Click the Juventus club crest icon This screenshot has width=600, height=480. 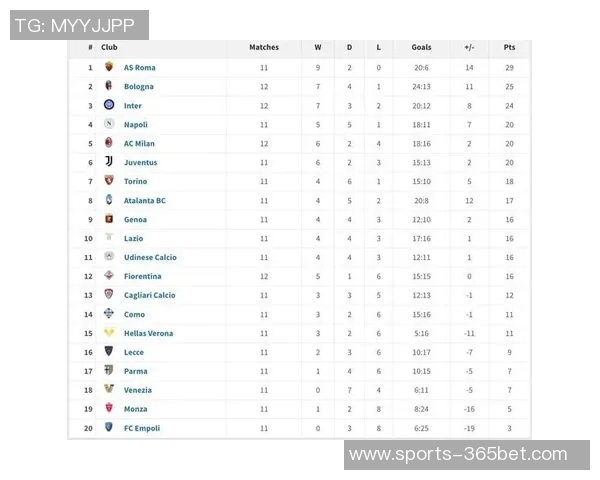tap(109, 162)
